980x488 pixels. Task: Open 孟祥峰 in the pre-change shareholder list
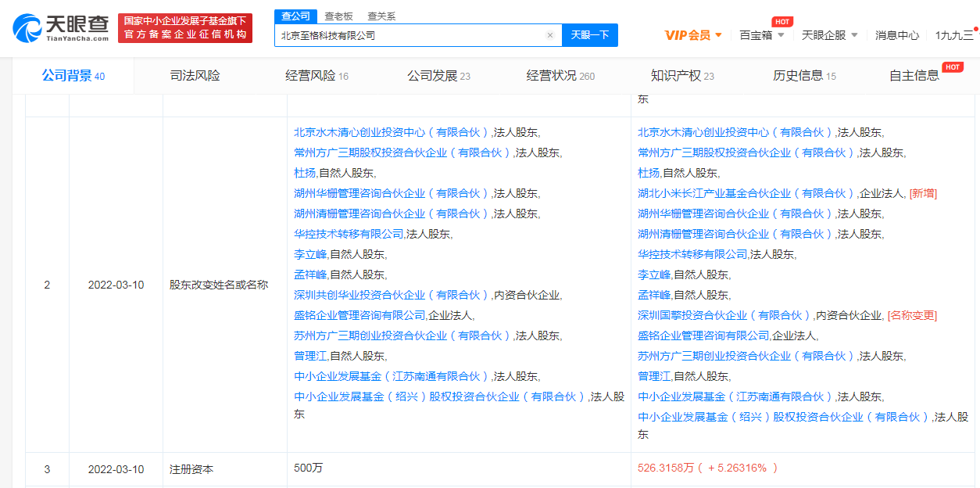point(310,274)
